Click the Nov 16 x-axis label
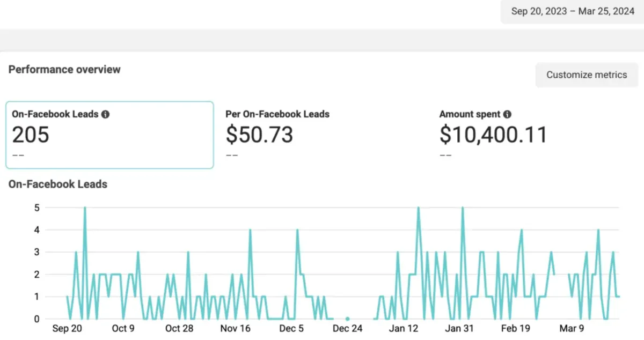Viewport: 644px width, 340px height. point(235,328)
